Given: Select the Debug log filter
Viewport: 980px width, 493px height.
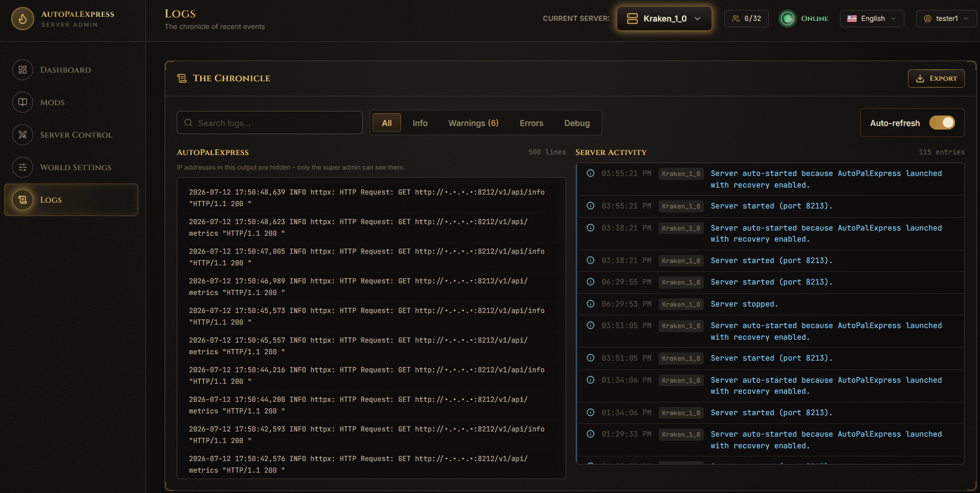Looking at the screenshot, I should [577, 123].
